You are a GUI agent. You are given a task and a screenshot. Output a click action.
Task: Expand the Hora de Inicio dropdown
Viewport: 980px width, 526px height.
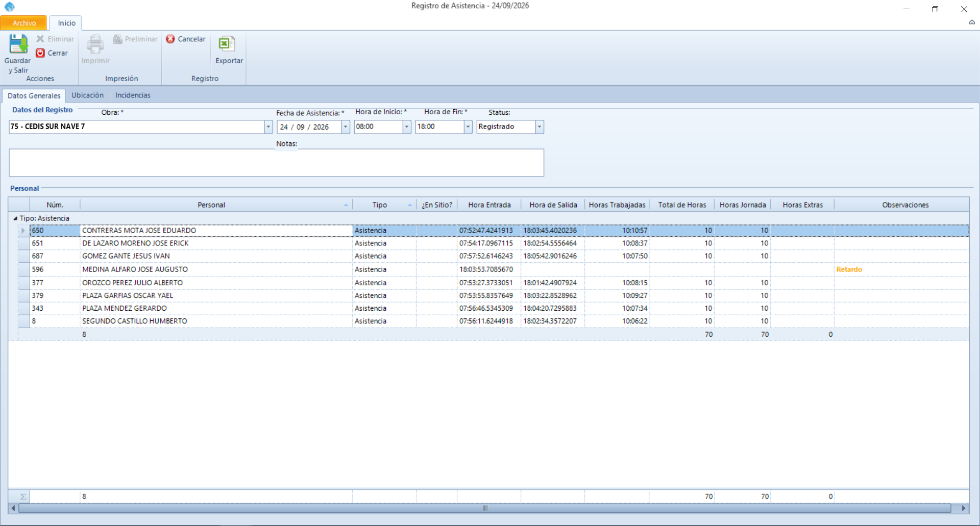coord(407,127)
